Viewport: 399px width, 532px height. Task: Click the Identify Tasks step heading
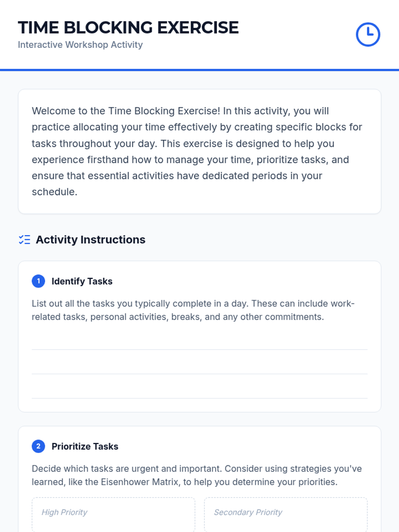[x=82, y=281]
